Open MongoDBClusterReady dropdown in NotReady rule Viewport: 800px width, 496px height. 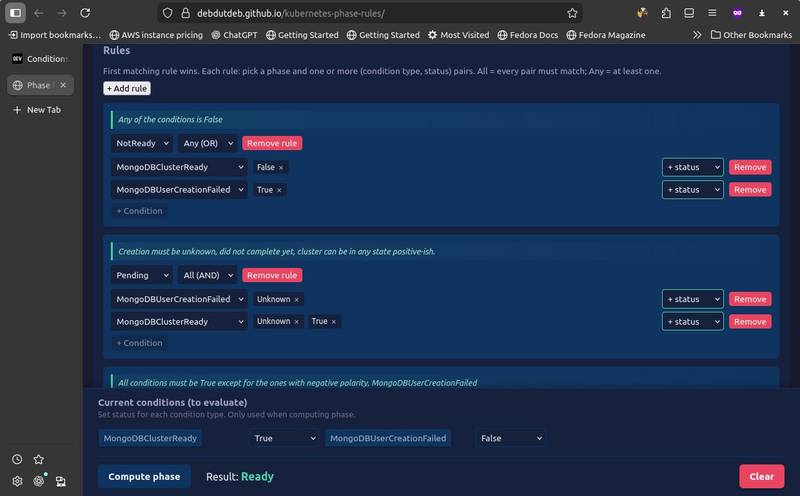[179, 167]
